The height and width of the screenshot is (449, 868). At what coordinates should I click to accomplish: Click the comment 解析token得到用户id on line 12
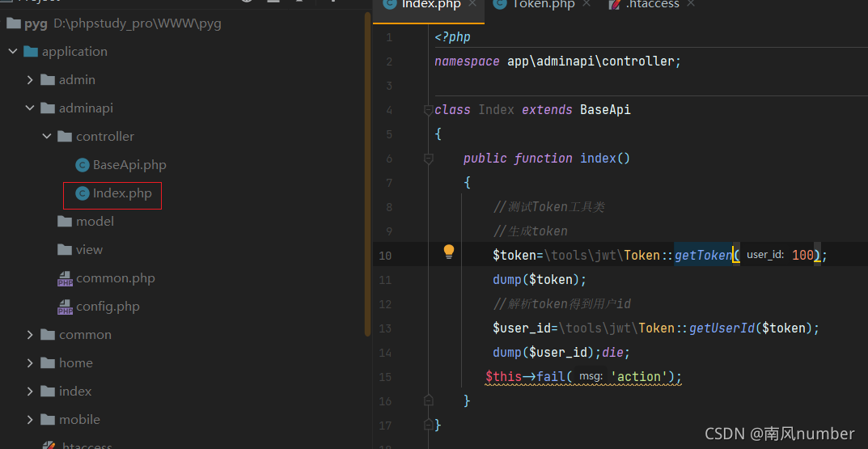click(x=562, y=304)
